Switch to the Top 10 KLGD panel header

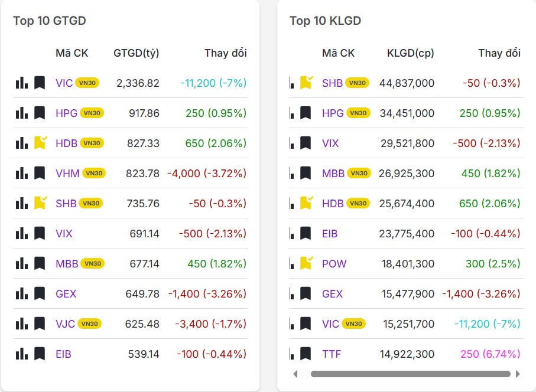[318, 20]
